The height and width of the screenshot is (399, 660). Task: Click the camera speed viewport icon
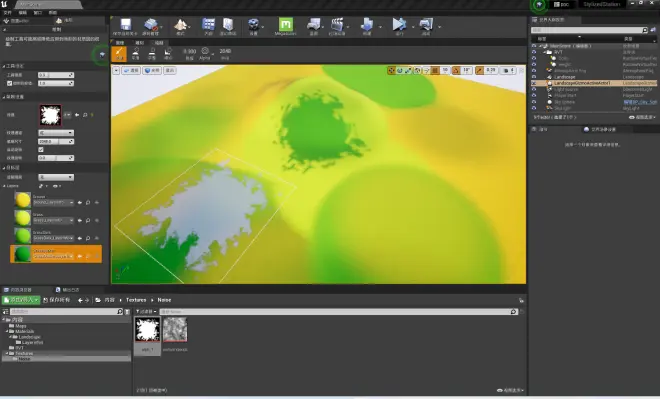[x=508, y=70]
